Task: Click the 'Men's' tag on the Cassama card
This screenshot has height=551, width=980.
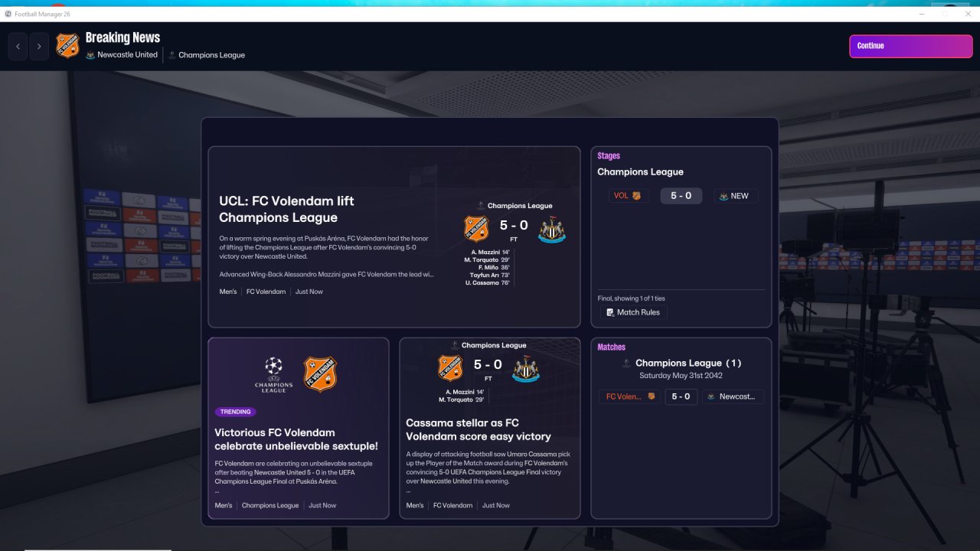Action: [415, 505]
